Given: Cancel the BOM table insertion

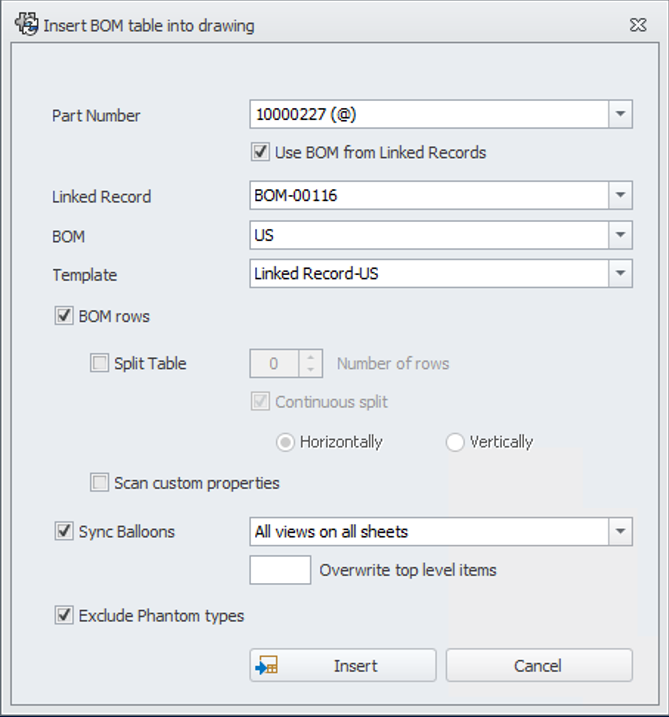Looking at the screenshot, I should pos(539,666).
